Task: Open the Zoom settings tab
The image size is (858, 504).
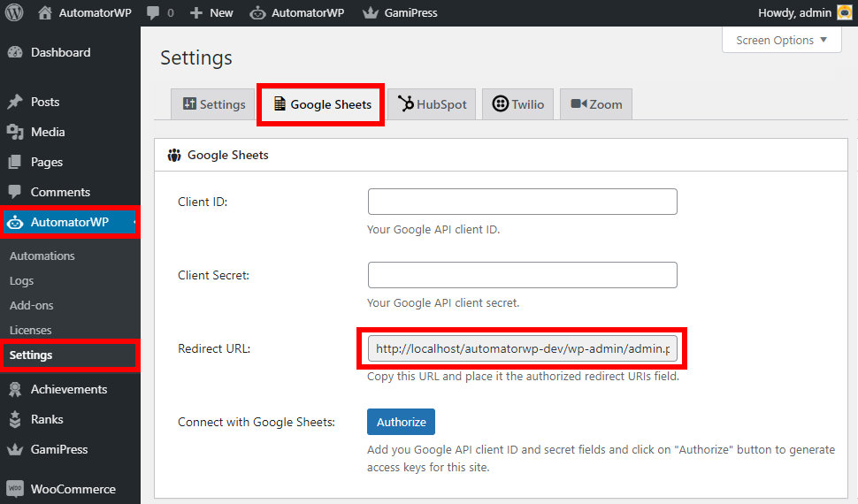Action: pyautogui.click(x=596, y=104)
